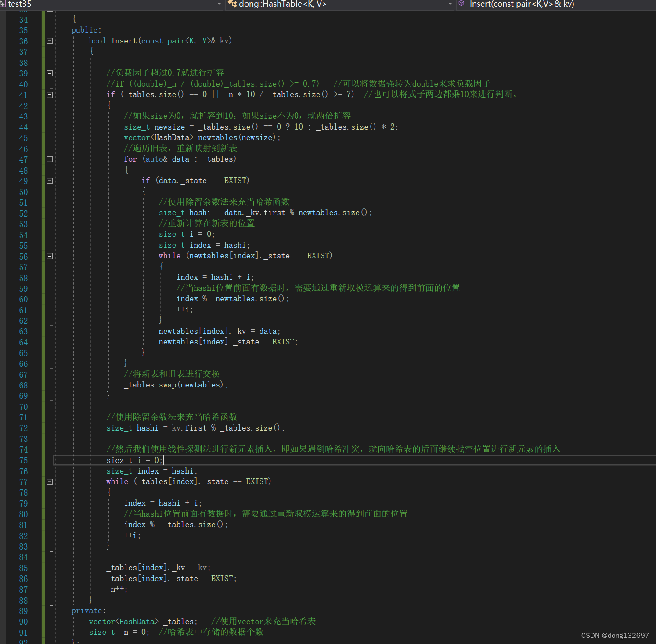This screenshot has height=644, width=656.
Task: Click the comment '//重新计算在新表的位置'
Action: click(x=207, y=224)
